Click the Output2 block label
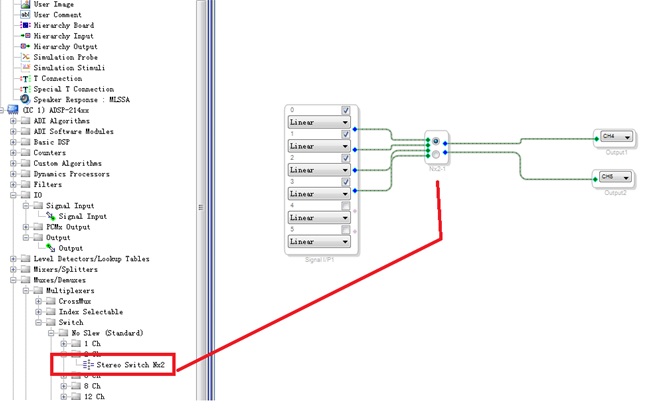 pos(615,193)
